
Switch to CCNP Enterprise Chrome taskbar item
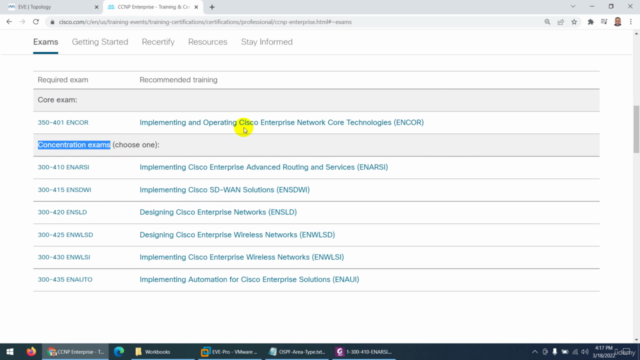(x=76, y=351)
